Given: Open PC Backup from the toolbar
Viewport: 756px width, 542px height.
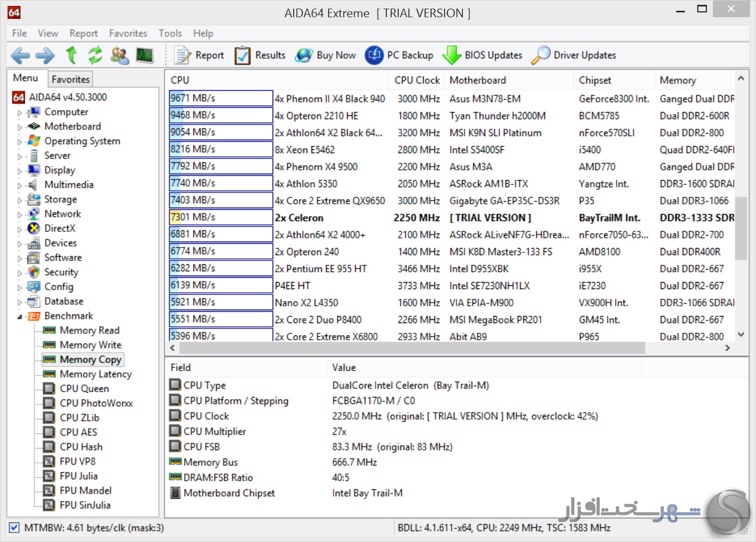Looking at the screenshot, I should [399, 55].
